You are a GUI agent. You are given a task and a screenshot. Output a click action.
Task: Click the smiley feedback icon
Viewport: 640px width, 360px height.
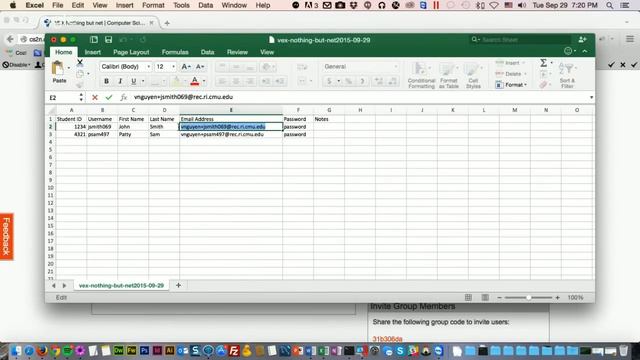pyautogui.click(x=568, y=51)
